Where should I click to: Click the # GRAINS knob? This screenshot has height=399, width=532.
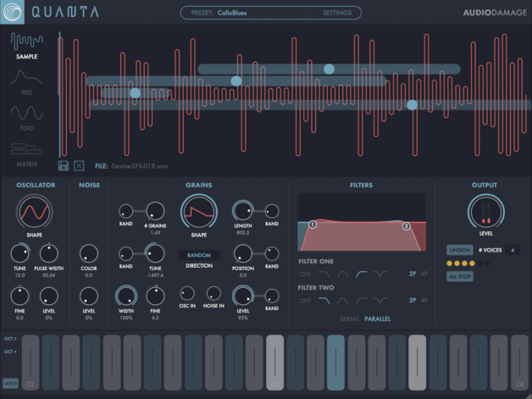[155, 211]
